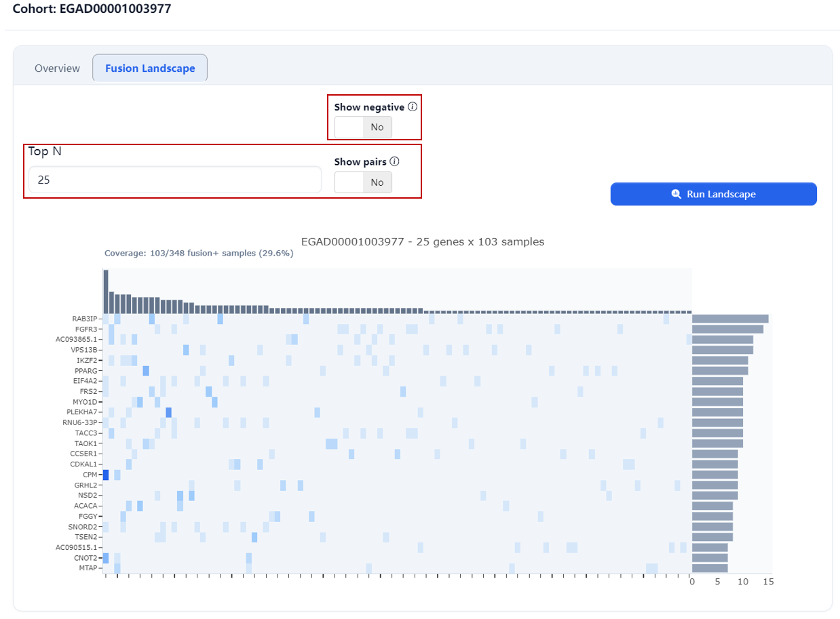Click the AC093865.1 gene label

(x=77, y=339)
